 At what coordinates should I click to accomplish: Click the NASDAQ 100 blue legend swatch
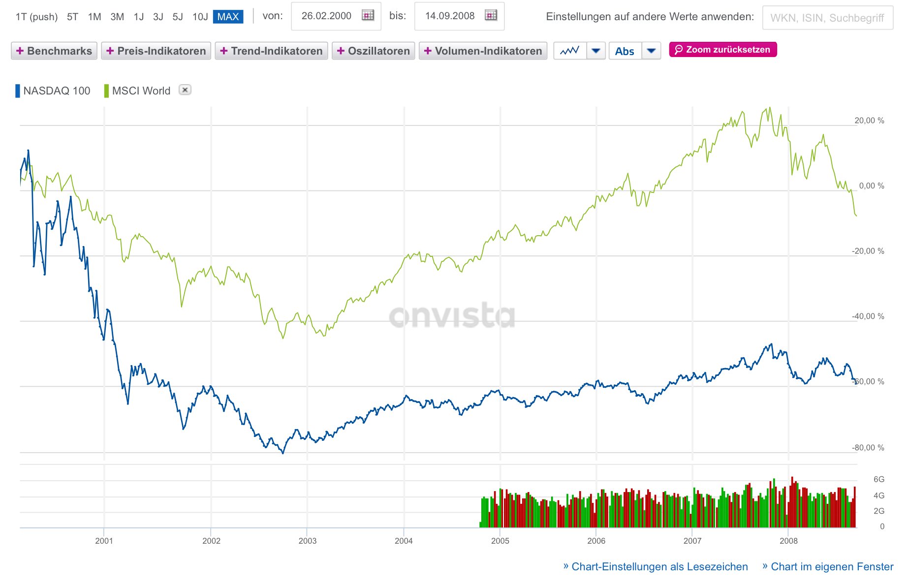point(18,91)
